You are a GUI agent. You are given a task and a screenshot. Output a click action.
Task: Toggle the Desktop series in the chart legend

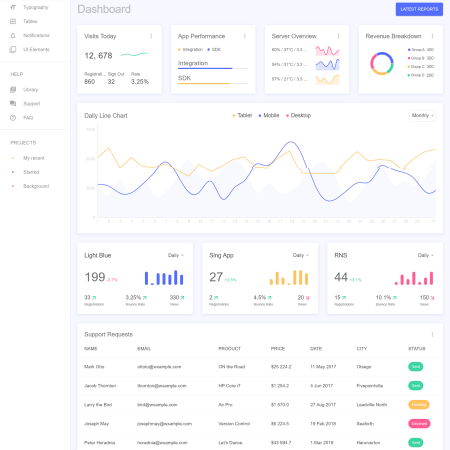[299, 115]
